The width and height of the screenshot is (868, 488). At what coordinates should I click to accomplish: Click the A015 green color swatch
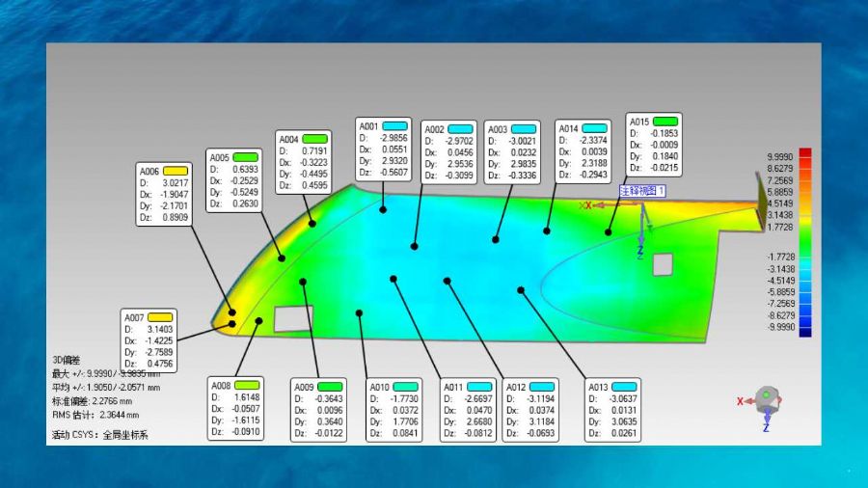click(x=665, y=122)
